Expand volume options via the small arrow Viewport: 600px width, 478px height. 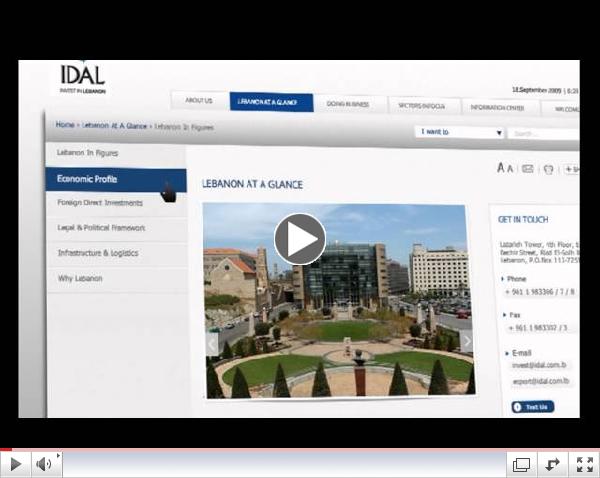click(x=59, y=455)
